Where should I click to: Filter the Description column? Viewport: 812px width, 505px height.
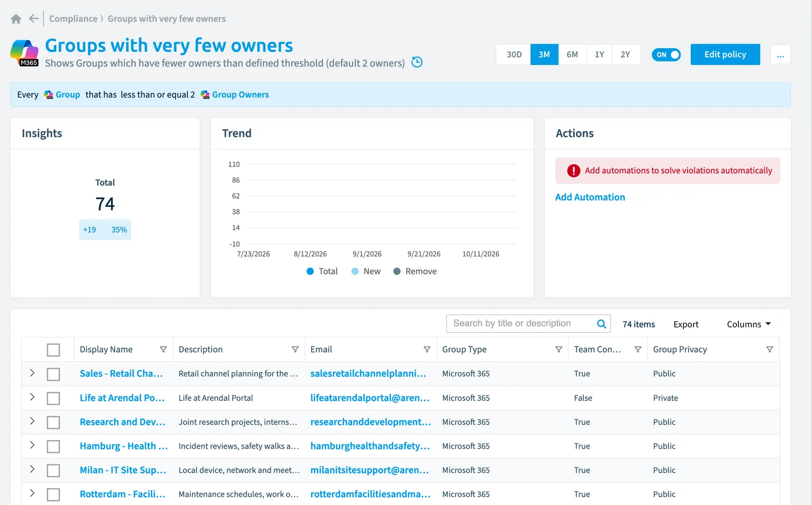click(295, 350)
